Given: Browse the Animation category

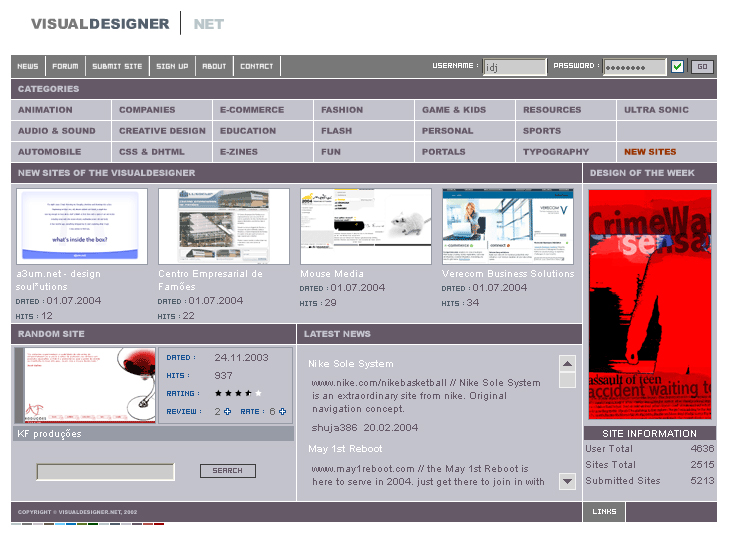Looking at the screenshot, I should pos(45,110).
